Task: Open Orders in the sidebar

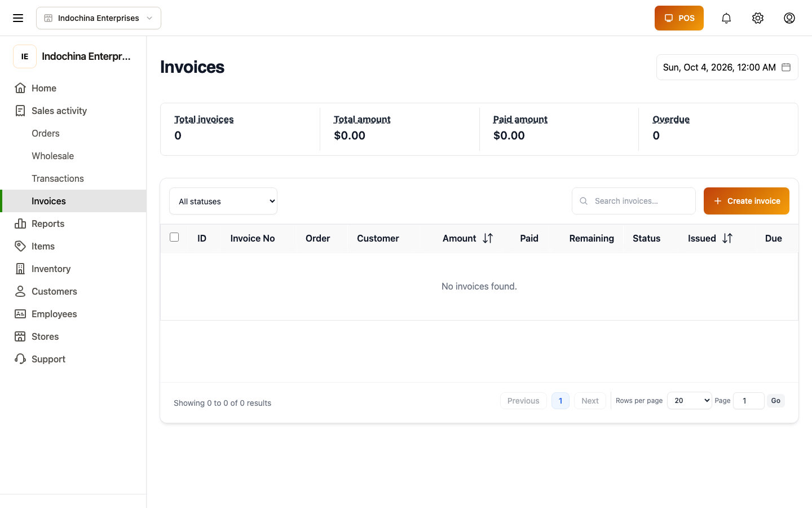Action: (x=73, y=133)
